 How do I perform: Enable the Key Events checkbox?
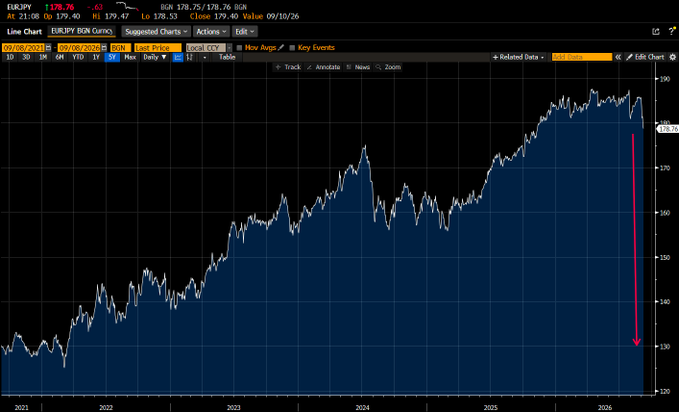coord(292,48)
